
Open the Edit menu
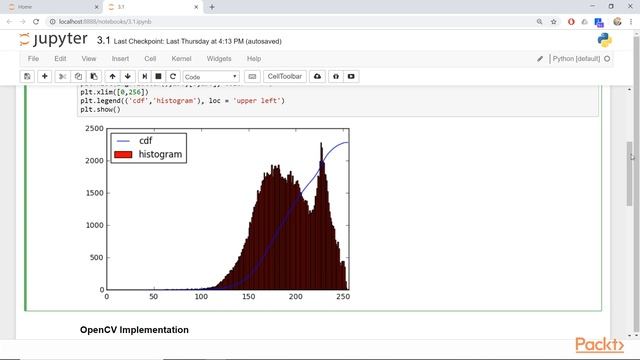pos(60,59)
